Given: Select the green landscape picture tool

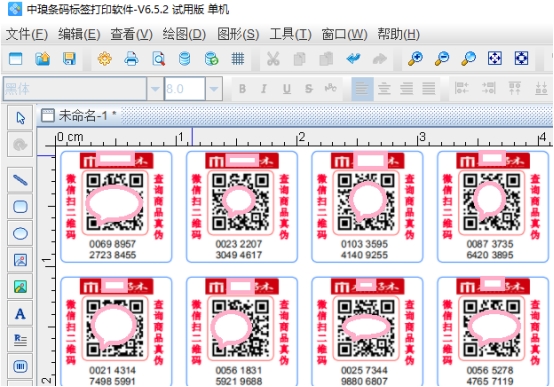Looking at the screenshot, I should coord(20,287).
